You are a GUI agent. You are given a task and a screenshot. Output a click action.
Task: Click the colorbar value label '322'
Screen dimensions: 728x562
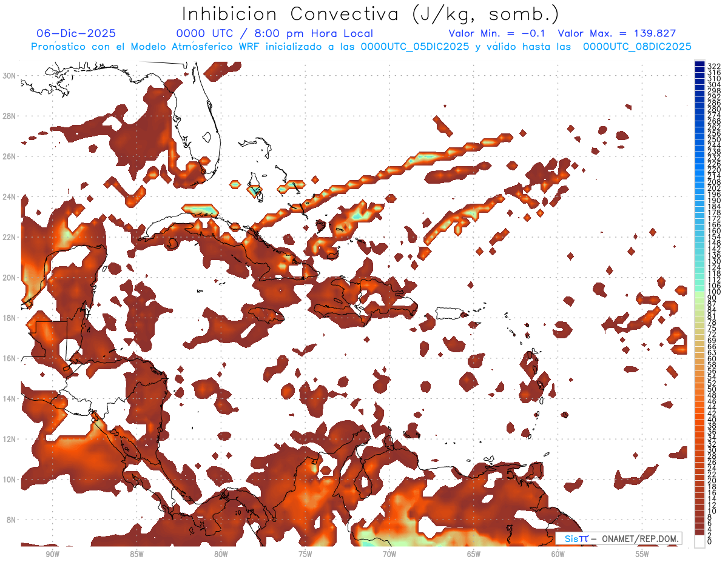[x=713, y=67]
